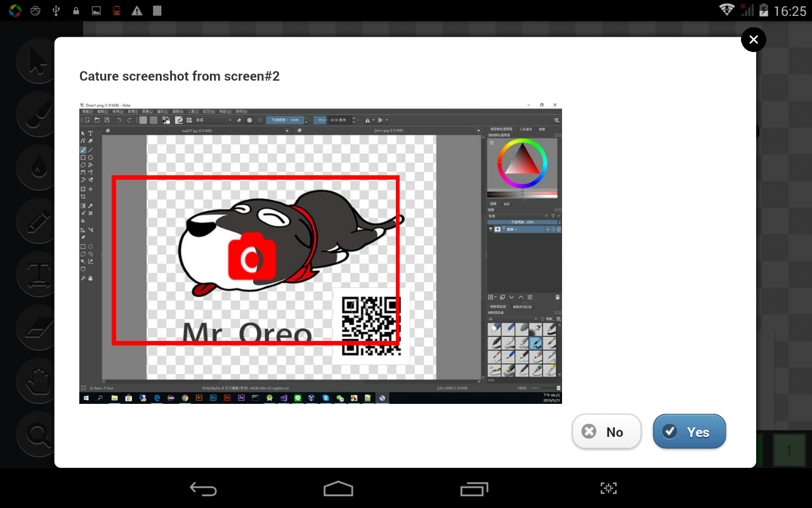Decline capture with the No button

(606, 432)
